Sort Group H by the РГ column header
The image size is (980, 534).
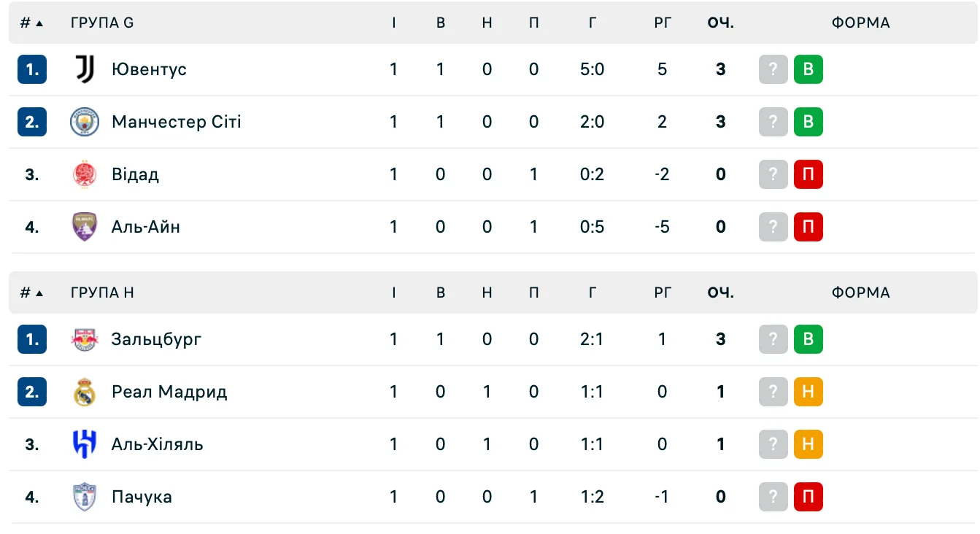pos(662,293)
